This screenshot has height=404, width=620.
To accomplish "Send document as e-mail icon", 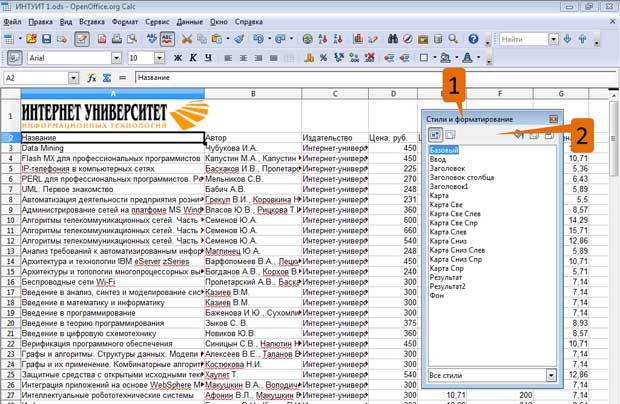I will (62, 39).
